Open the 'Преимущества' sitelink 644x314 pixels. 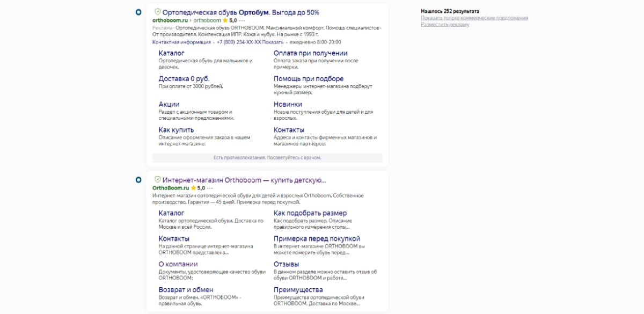(298, 290)
